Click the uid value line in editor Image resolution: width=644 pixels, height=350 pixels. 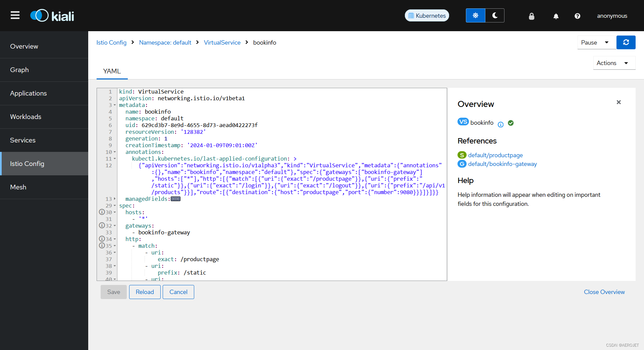click(200, 125)
